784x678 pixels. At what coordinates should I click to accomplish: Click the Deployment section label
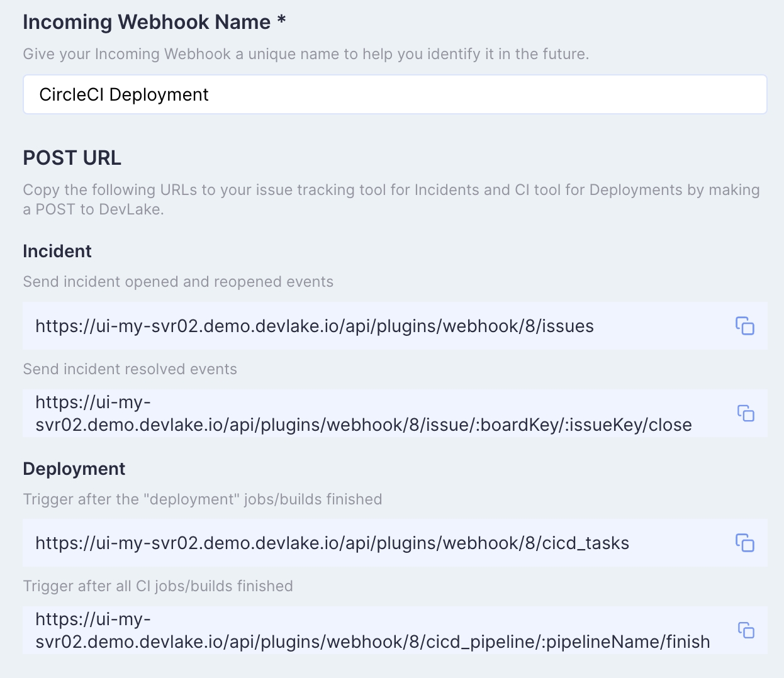(74, 469)
